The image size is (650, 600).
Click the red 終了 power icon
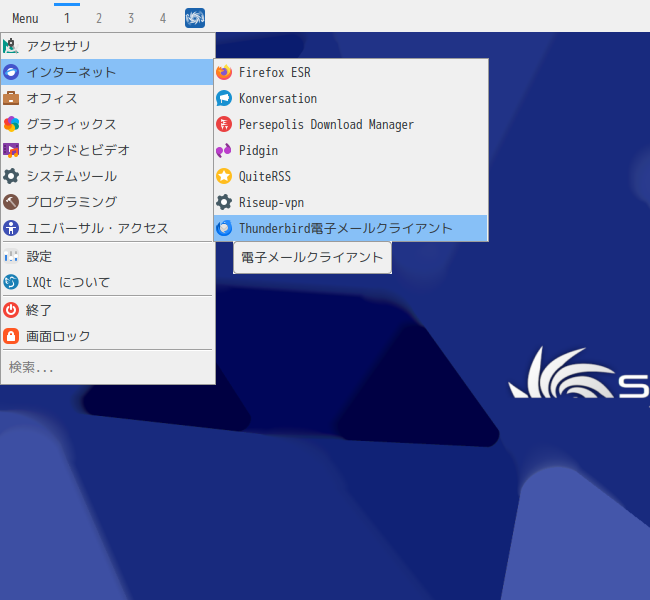(11, 310)
